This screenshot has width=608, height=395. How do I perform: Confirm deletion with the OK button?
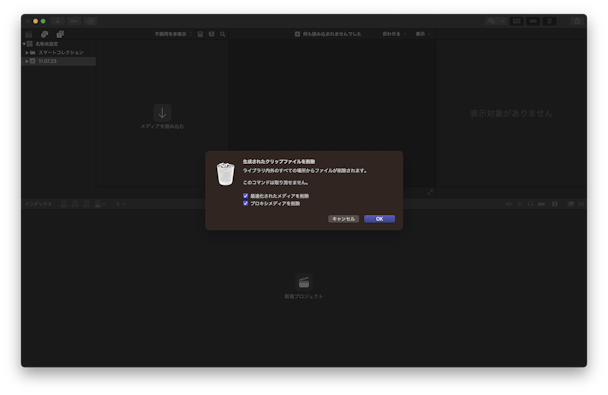(379, 219)
